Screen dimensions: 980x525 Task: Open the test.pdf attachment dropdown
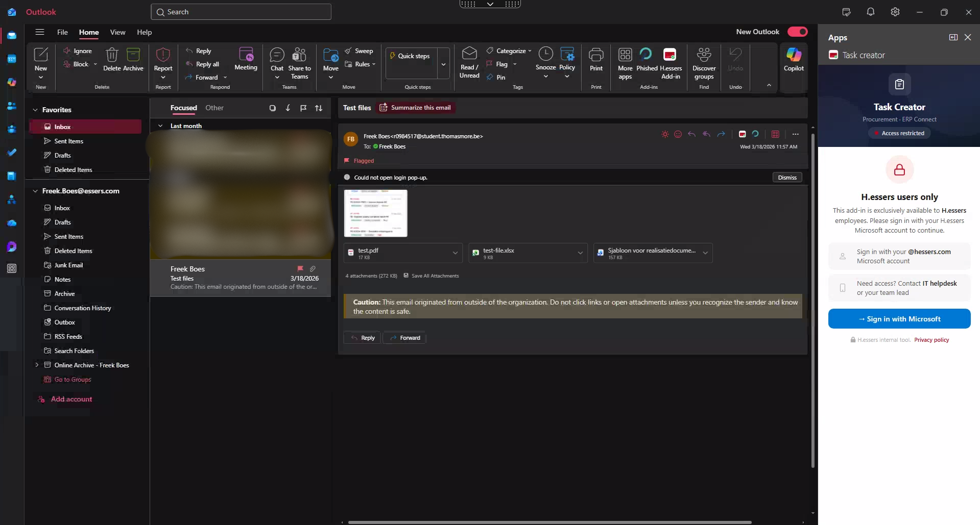pos(455,253)
